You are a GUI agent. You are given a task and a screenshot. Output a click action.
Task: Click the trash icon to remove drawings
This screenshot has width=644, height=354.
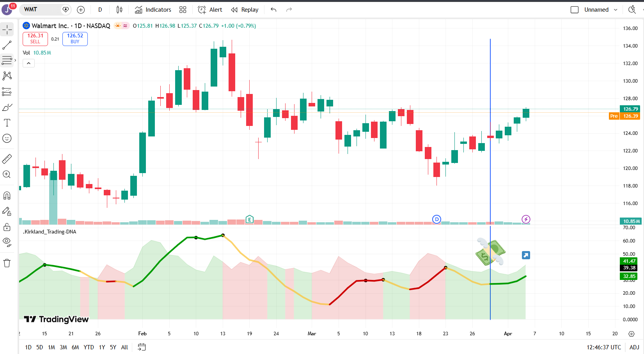point(7,263)
